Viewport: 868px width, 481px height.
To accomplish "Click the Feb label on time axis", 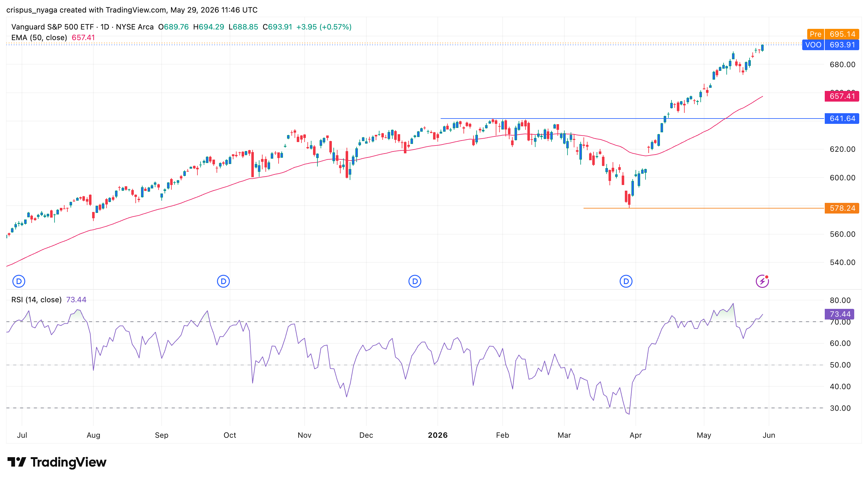I will [x=502, y=435].
